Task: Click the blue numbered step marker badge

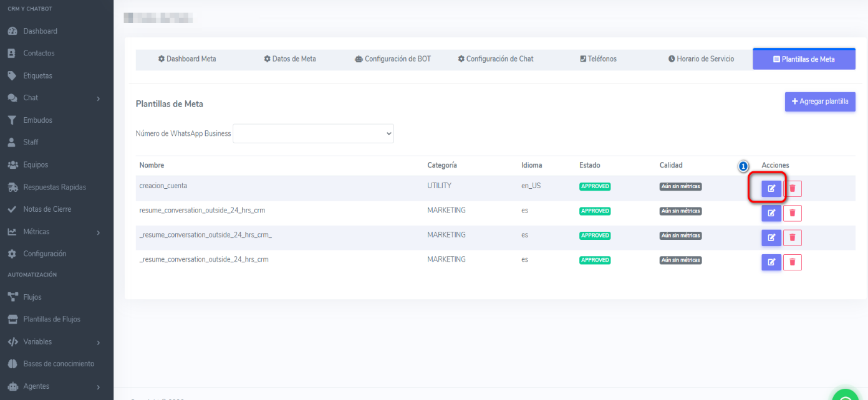Action: [743, 166]
